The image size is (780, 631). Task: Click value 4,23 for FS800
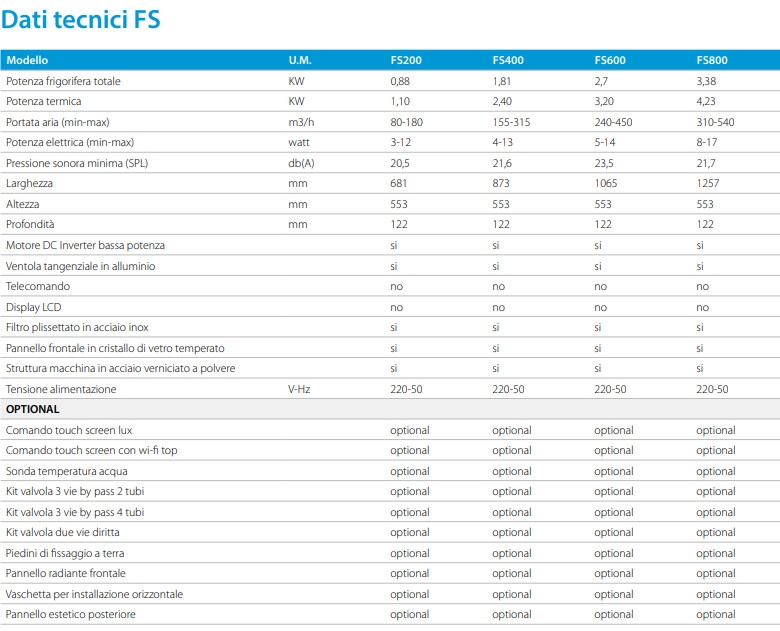click(706, 102)
